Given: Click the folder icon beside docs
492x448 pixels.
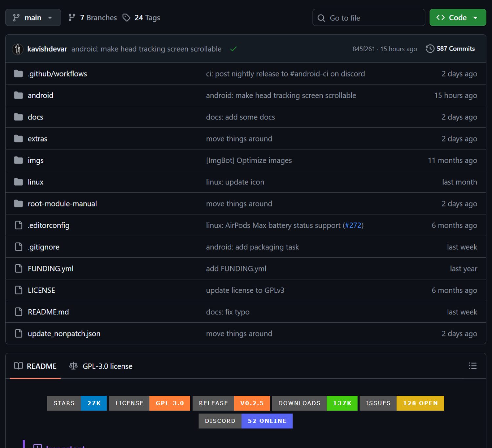Looking at the screenshot, I should [18, 117].
